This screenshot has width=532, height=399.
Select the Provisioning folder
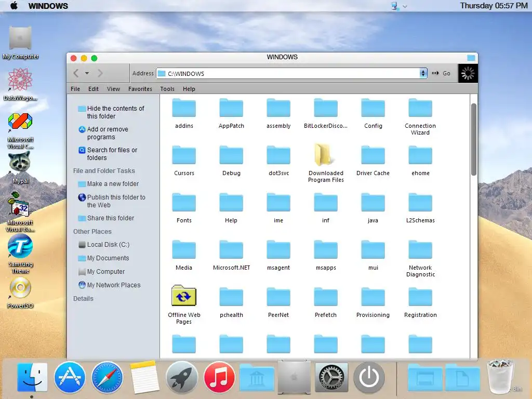(373, 302)
